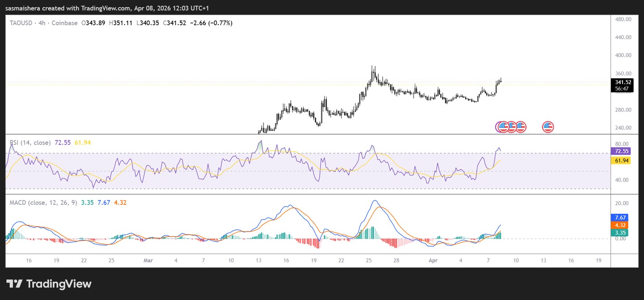644x300 pixels.
Task: Click the 400.00 price axis label
Action: pyautogui.click(x=623, y=55)
